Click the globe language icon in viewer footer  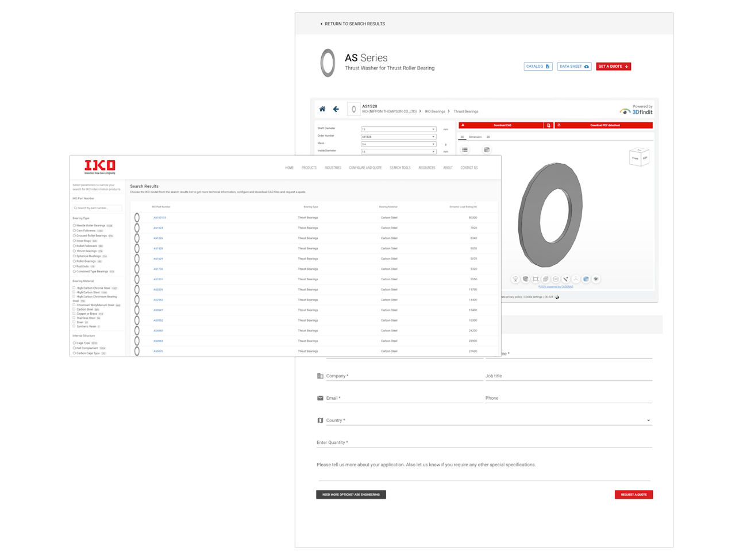click(x=557, y=298)
